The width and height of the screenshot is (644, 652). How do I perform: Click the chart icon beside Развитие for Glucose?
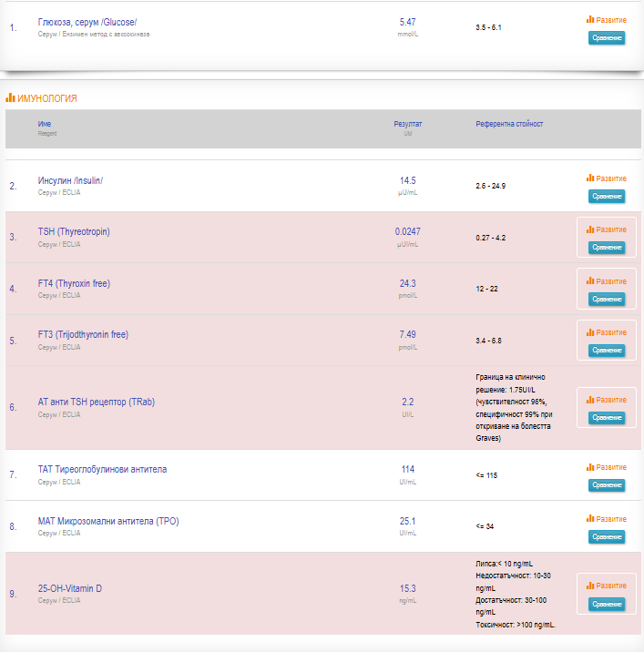tap(590, 19)
